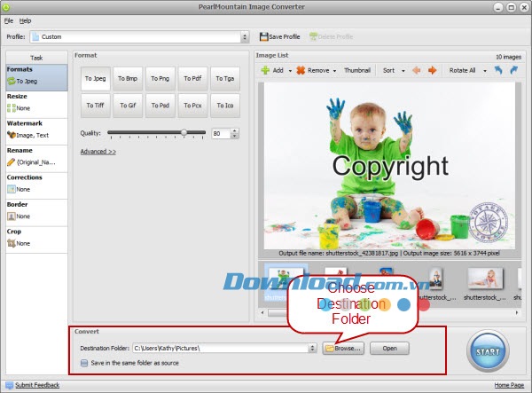Screen dimensions: 532x393
Task: Click the Destination Folder path field
Action: (x=221, y=349)
